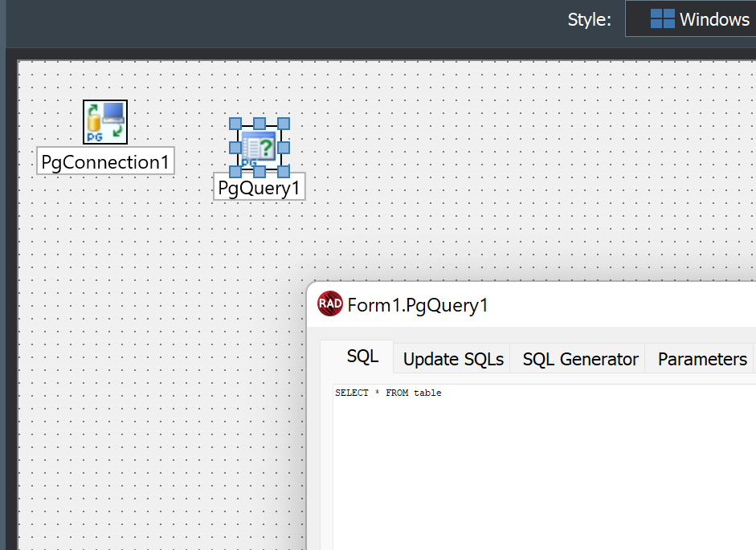This screenshot has width=756, height=550.
Task: Click PgQuery1's top-right selection handle
Action: [x=284, y=124]
